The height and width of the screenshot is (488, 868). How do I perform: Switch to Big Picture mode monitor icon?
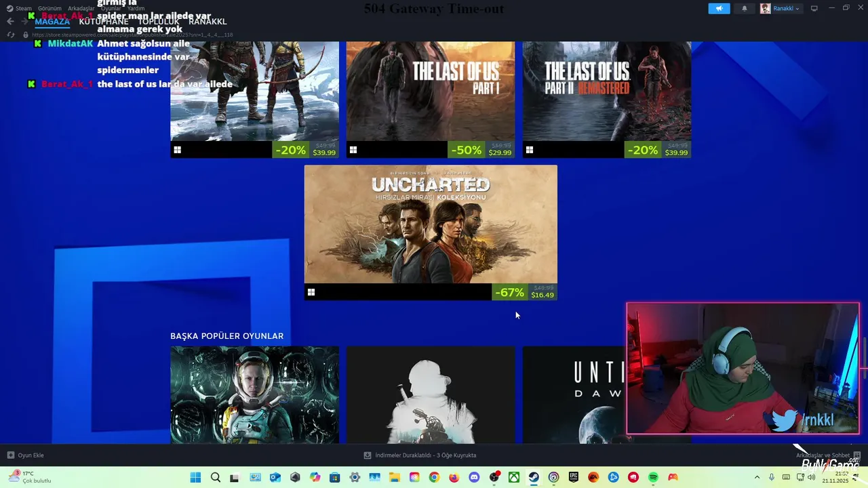pyautogui.click(x=814, y=8)
